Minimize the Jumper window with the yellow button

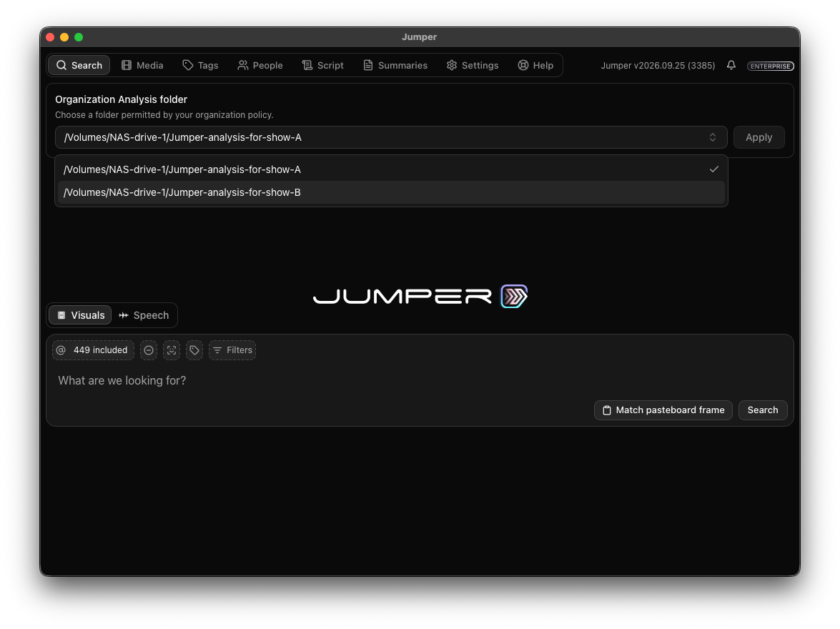tap(64, 37)
